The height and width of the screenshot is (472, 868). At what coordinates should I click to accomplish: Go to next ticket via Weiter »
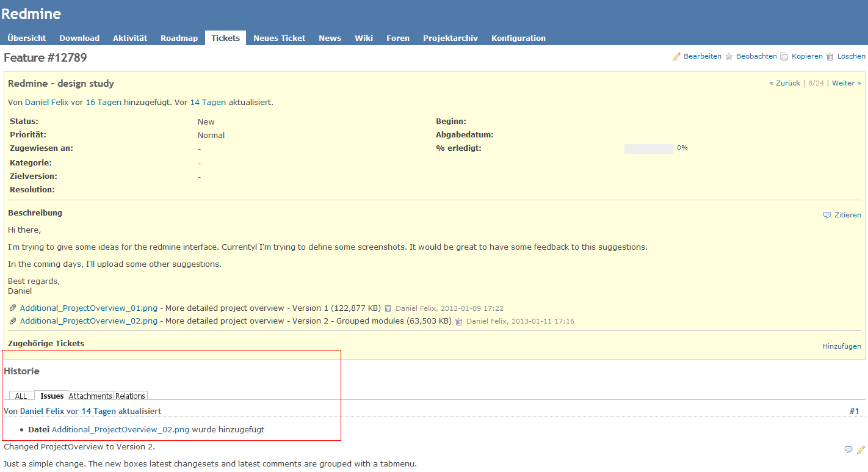click(x=846, y=83)
